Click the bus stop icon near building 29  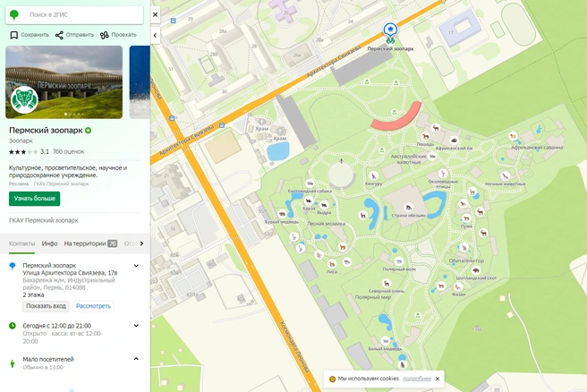(x=174, y=21)
